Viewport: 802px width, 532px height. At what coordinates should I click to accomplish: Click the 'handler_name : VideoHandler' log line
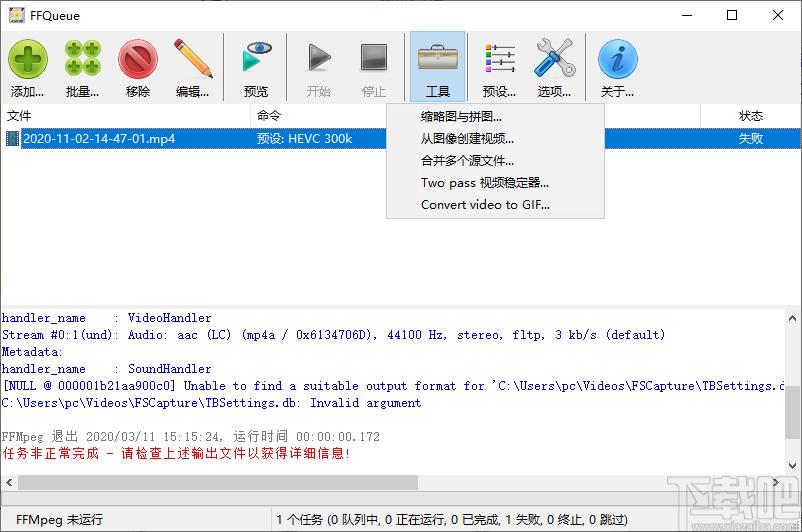106,318
